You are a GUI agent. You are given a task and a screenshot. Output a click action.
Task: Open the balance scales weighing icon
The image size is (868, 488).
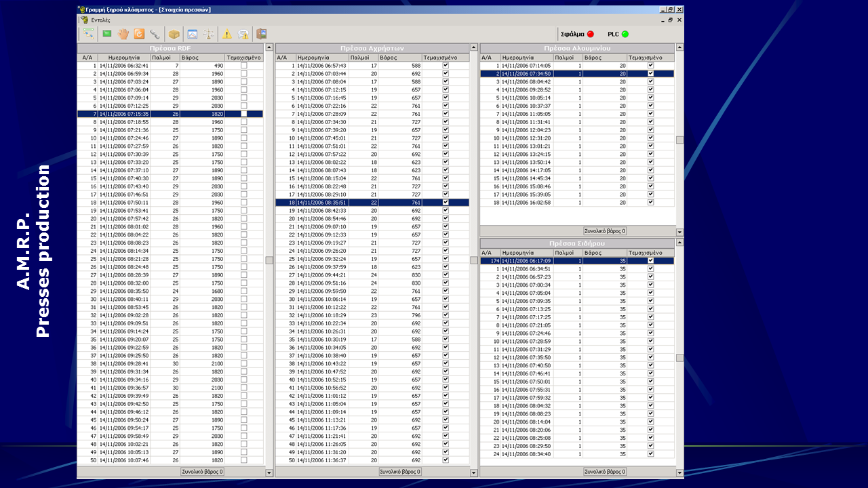pyautogui.click(x=209, y=34)
